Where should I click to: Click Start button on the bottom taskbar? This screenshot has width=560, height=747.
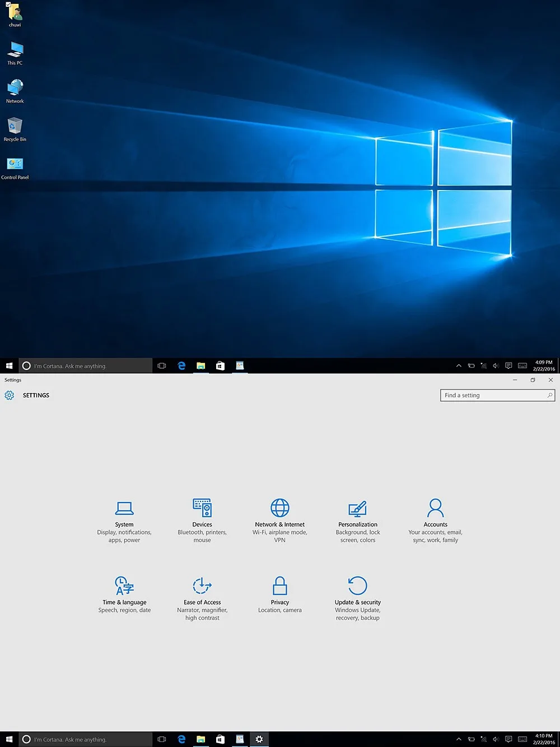(9, 740)
